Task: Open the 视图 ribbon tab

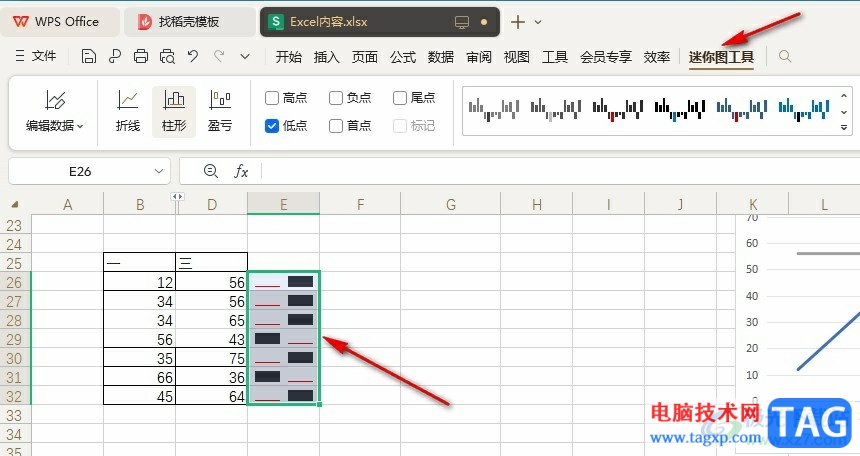Action: (x=517, y=57)
